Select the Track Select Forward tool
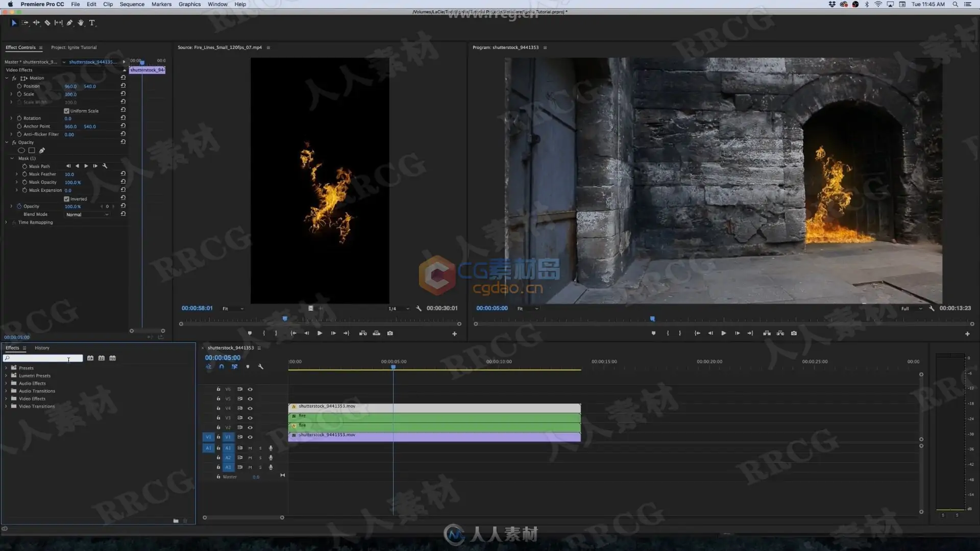The height and width of the screenshot is (551, 980). tap(25, 23)
